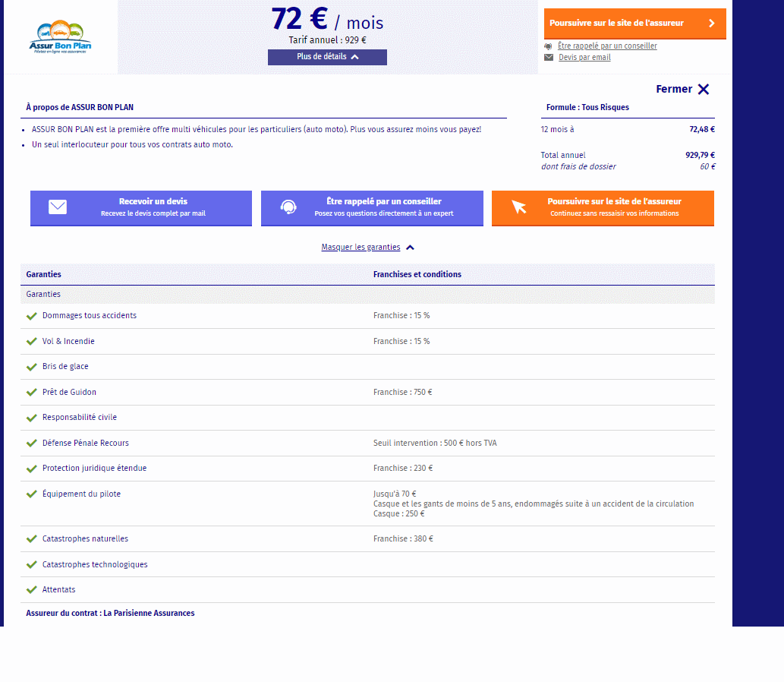The height and width of the screenshot is (682, 784).
Task: Open the 'Devis par email' link
Action: pyautogui.click(x=584, y=58)
